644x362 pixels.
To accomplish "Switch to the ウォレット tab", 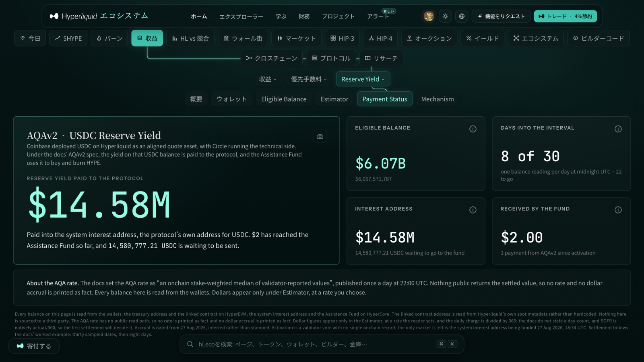I will (x=231, y=99).
